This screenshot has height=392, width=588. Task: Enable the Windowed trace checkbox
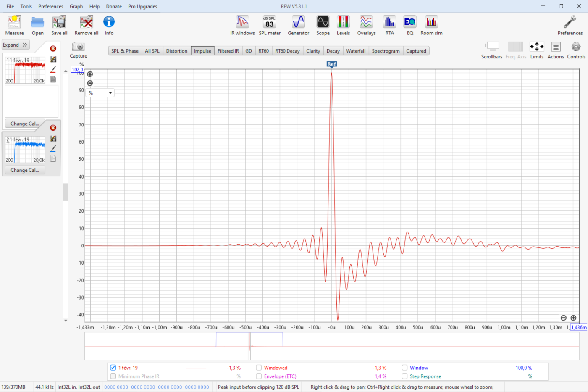(259, 368)
